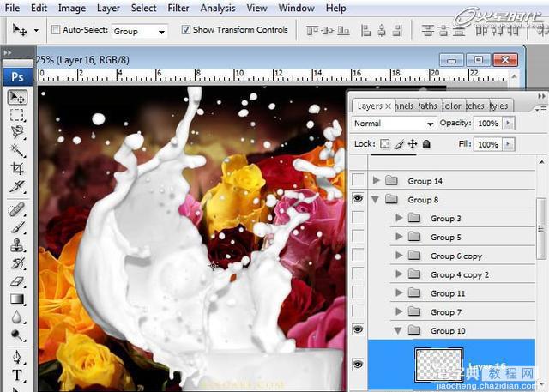Click the Fill value field

tap(488, 144)
